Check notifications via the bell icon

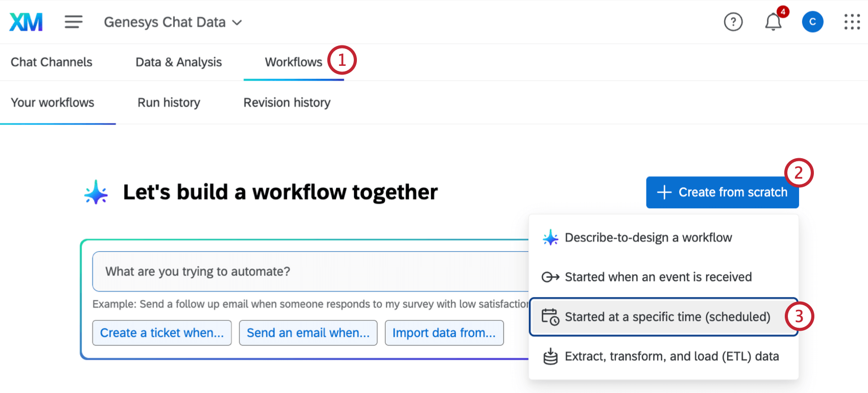tap(773, 22)
